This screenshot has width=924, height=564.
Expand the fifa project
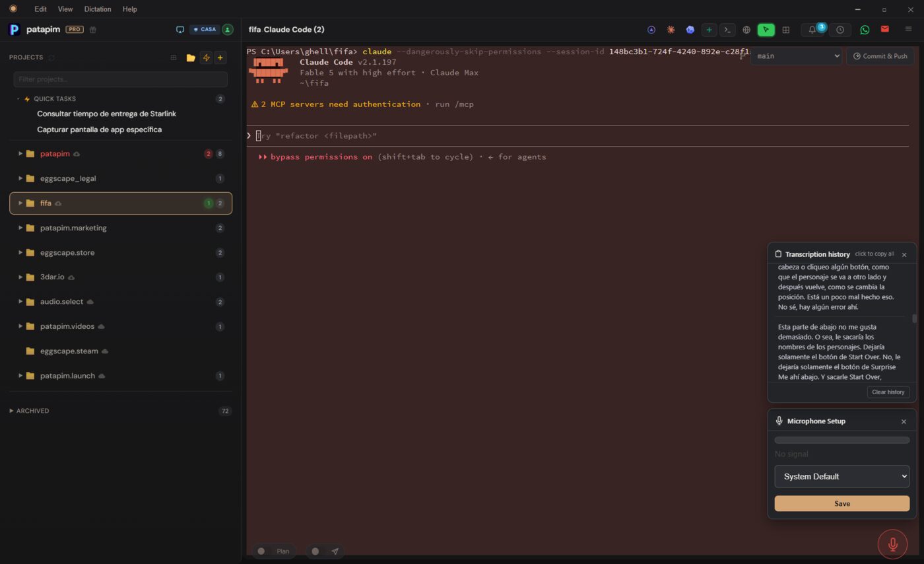click(20, 203)
